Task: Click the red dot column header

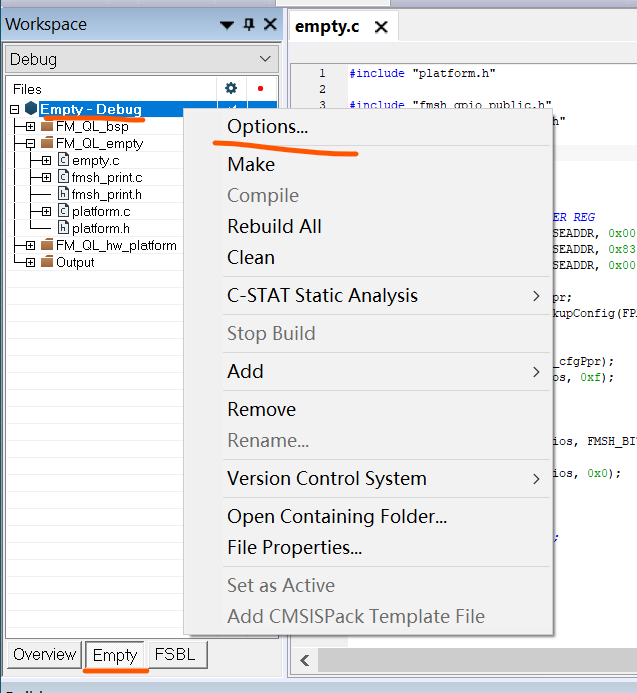Action: click(260, 88)
